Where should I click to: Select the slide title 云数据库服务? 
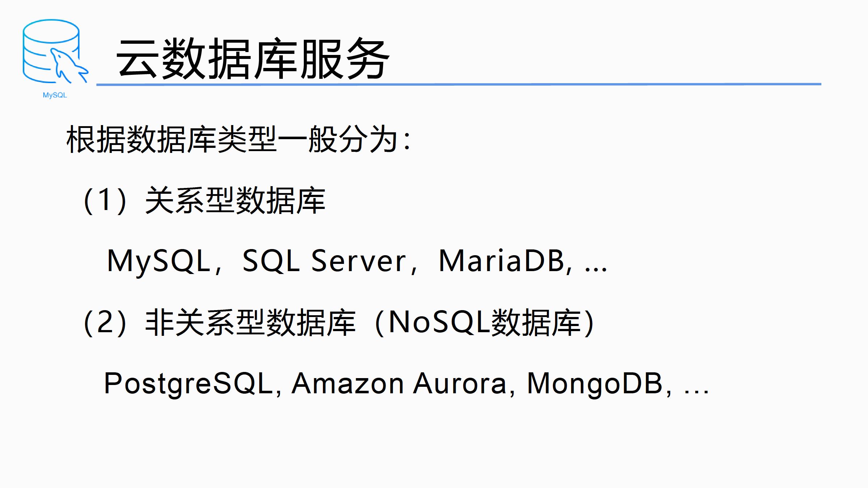pos(252,58)
